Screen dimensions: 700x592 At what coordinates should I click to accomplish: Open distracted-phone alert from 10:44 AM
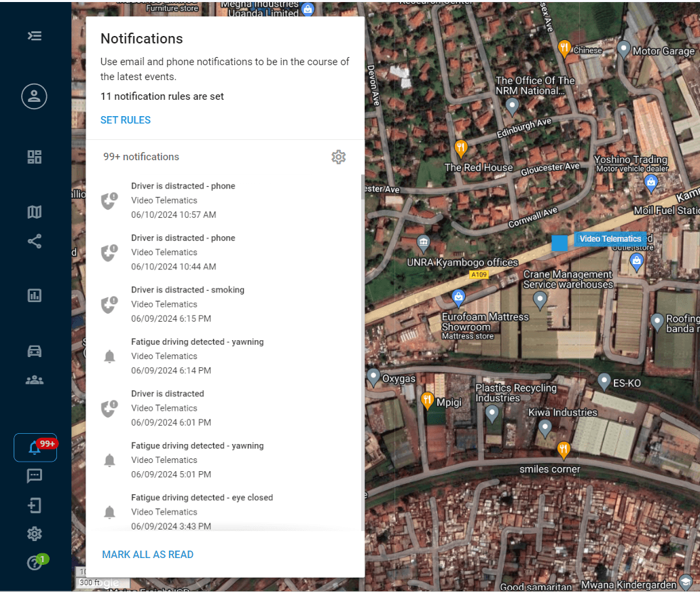tap(223, 253)
